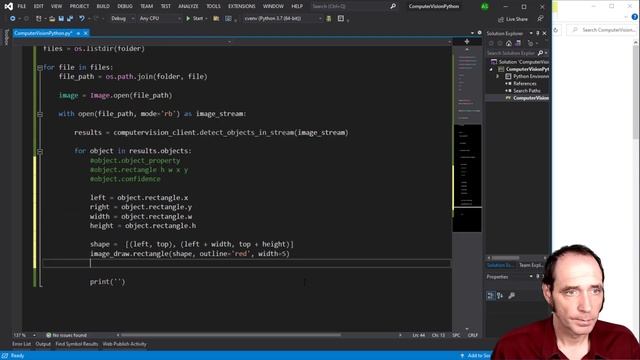
Task: Click the editor tab settings gear icon
Action: (x=480, y=33)
